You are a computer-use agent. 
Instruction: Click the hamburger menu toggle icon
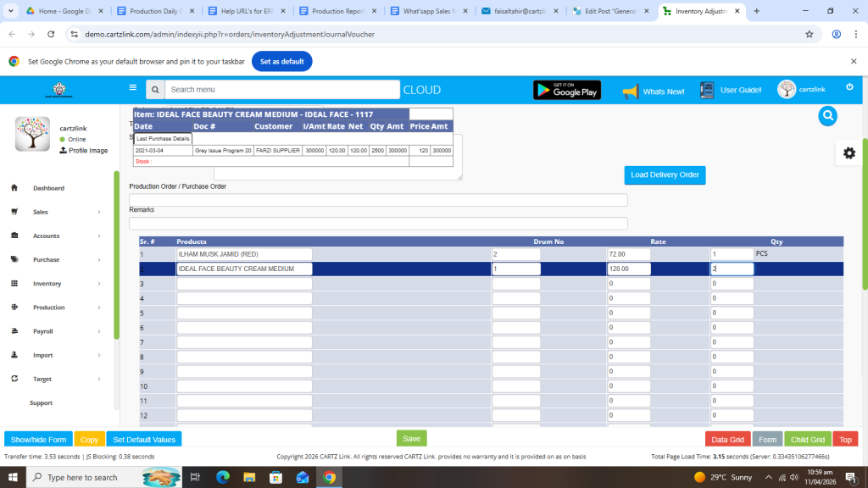(132, 87)
